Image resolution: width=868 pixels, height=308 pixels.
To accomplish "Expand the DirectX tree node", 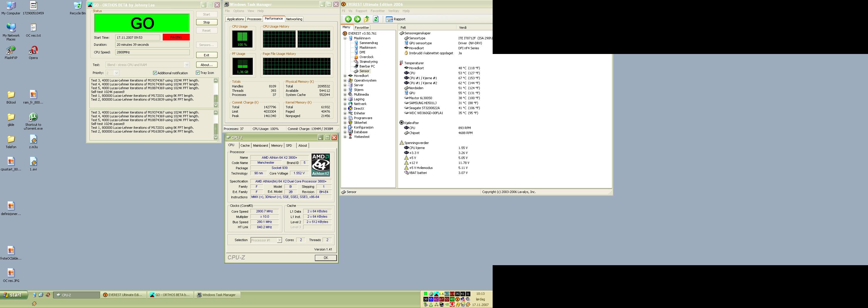I will 345,109.
